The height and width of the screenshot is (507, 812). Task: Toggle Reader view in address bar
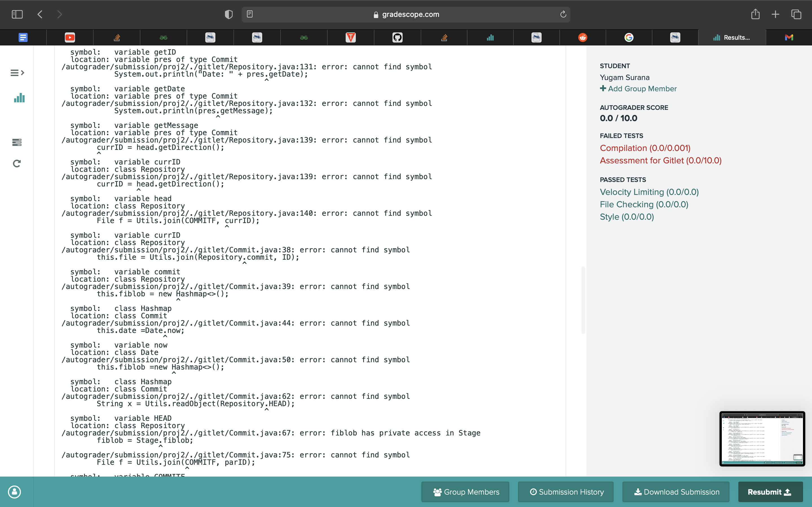pyautogui.click(x=250, y=14)
